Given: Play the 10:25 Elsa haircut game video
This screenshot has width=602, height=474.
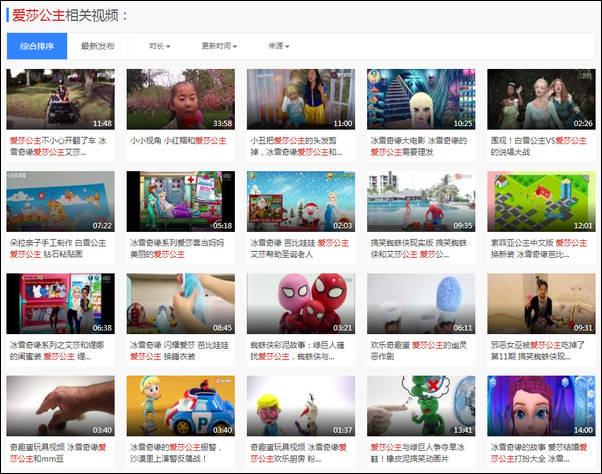Looking at the screenshot, I should [421, 99].
